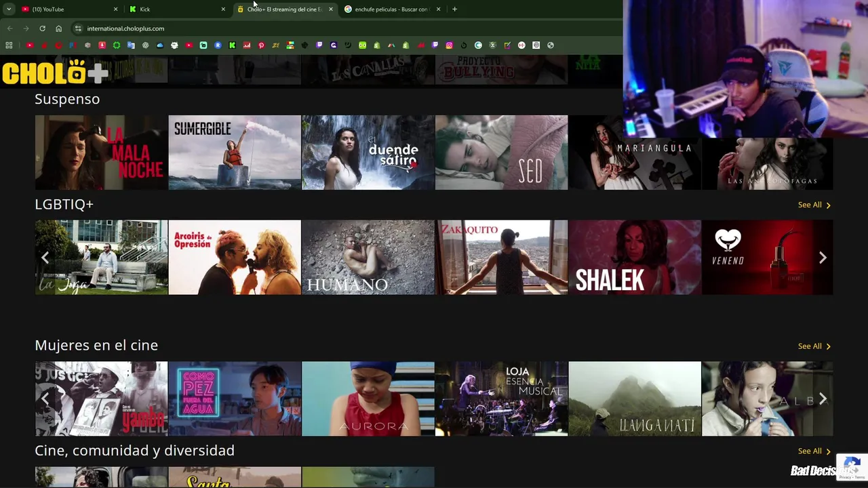Open La Mala Noche movie thumbnail
Screen dimensions: 868x488
click(x=101, y=152)
